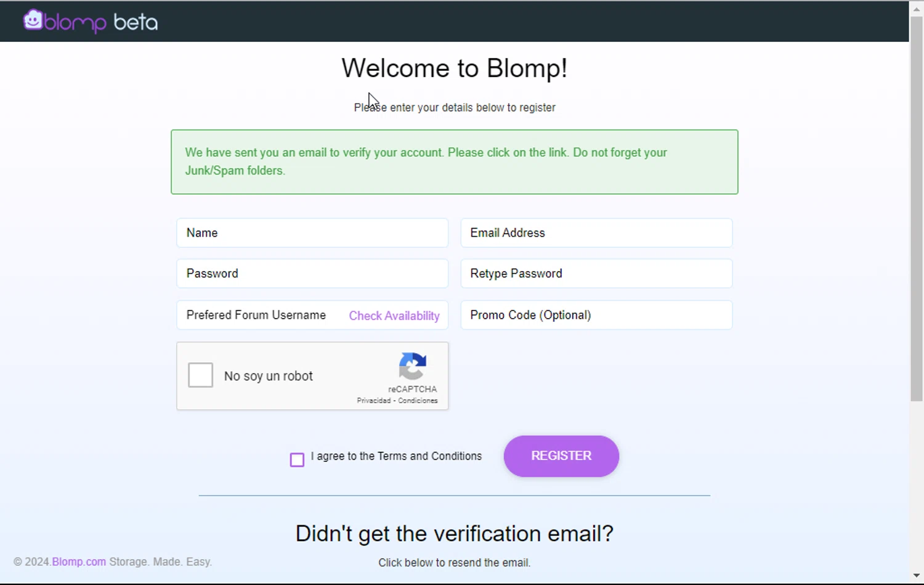924x585 pixels.
Task: Click the scrollbar down arrow
Action: click(x=917, y=576)
